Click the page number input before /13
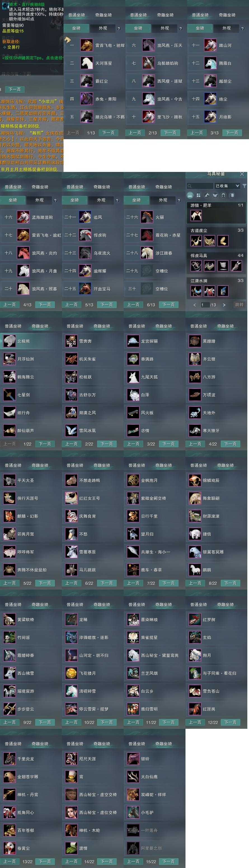The height and width of the screenshot is (868, 249). (205, 305)
